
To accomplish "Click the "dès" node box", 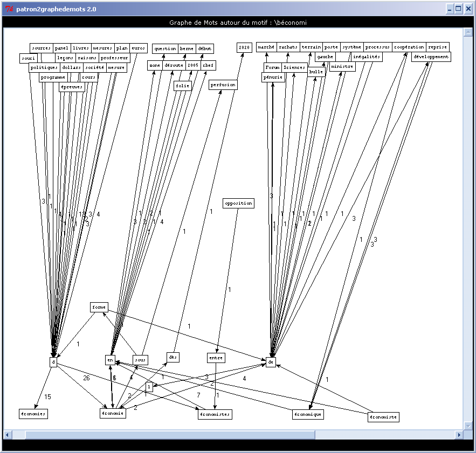I will pos(173,358).
